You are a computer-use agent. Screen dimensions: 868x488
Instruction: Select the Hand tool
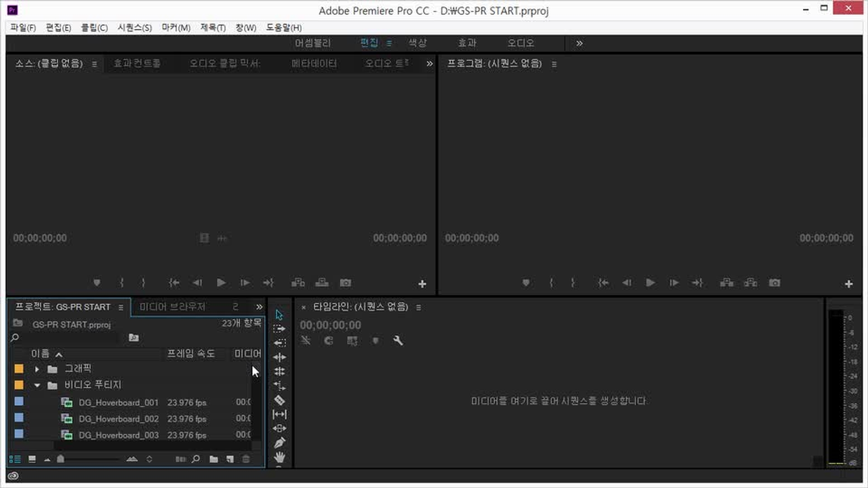[279, 457]
